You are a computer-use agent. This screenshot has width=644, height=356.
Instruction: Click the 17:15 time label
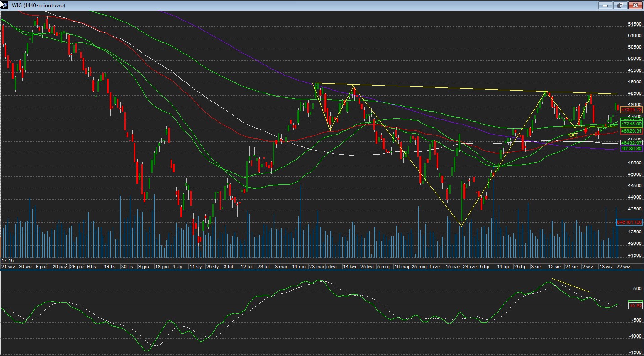(7, 260)
